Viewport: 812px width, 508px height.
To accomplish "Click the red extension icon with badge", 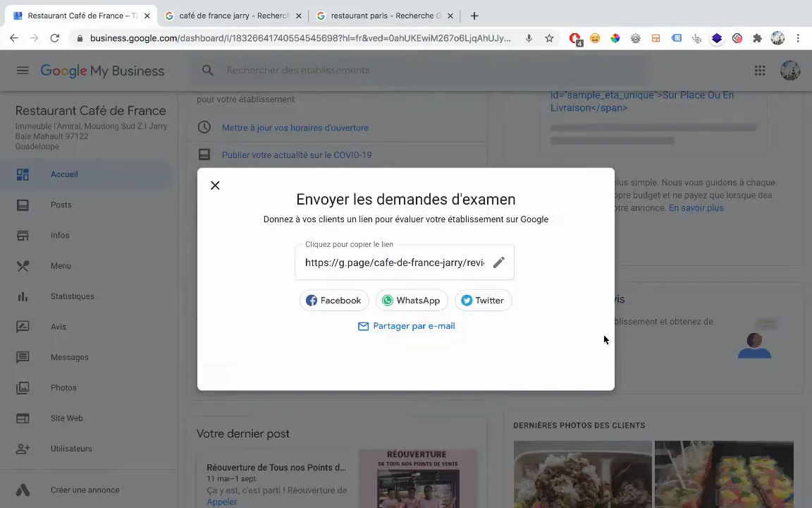I will point(575,38).
